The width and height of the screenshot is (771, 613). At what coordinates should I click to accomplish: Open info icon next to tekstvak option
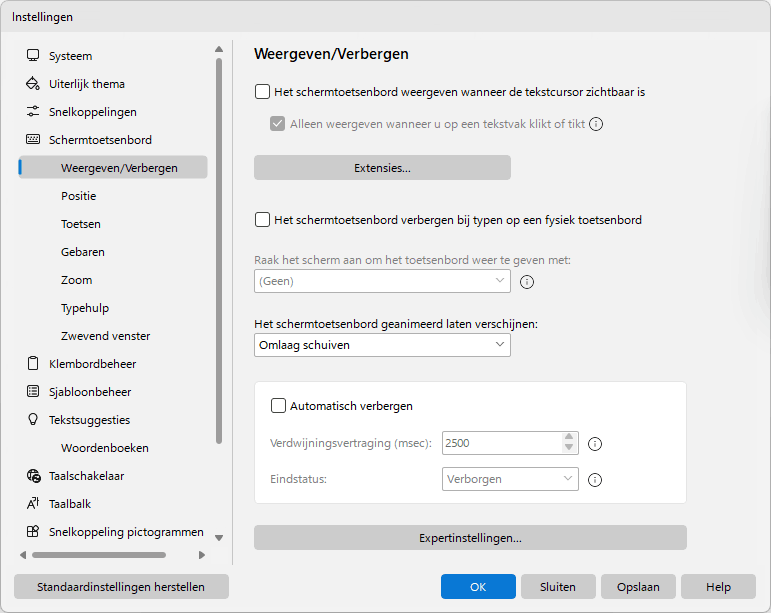click(x=596, y=124)
